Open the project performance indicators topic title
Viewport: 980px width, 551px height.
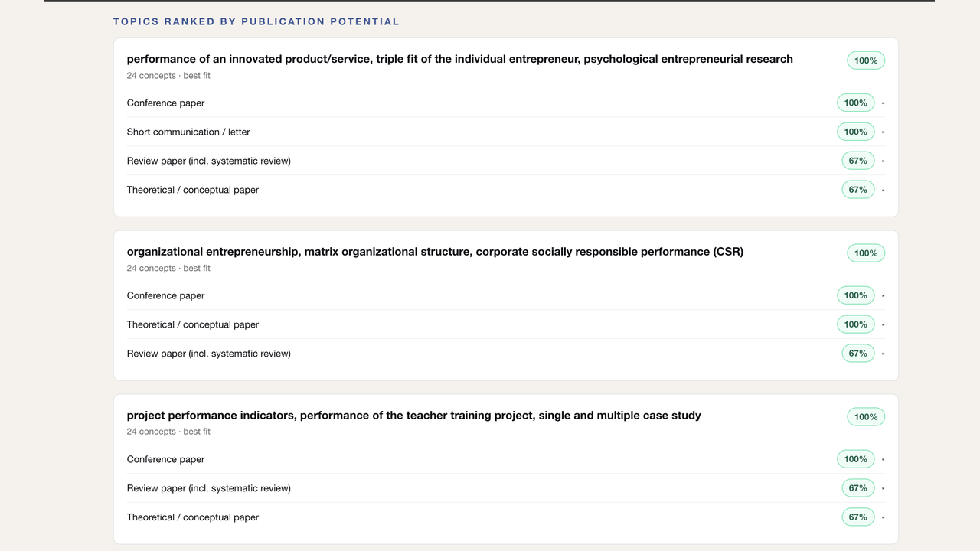[x=413, y=416]
